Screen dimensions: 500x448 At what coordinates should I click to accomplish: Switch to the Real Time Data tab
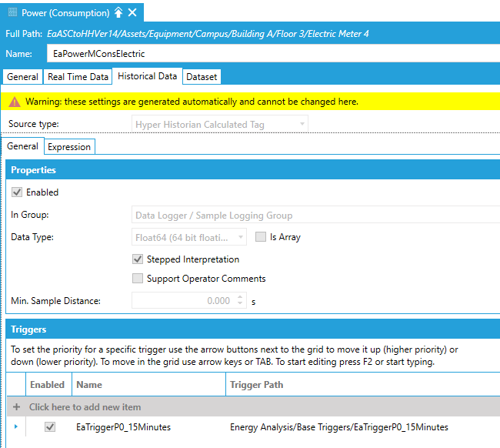pos(78,77)
